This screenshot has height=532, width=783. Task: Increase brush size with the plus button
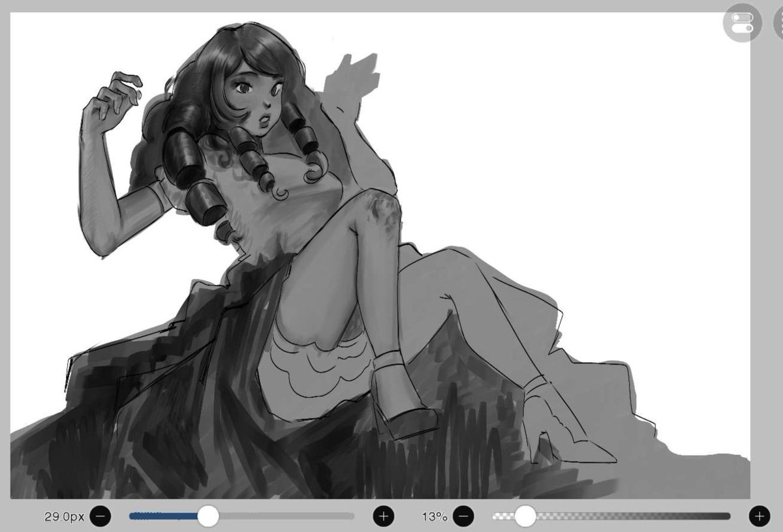[384, 516]
